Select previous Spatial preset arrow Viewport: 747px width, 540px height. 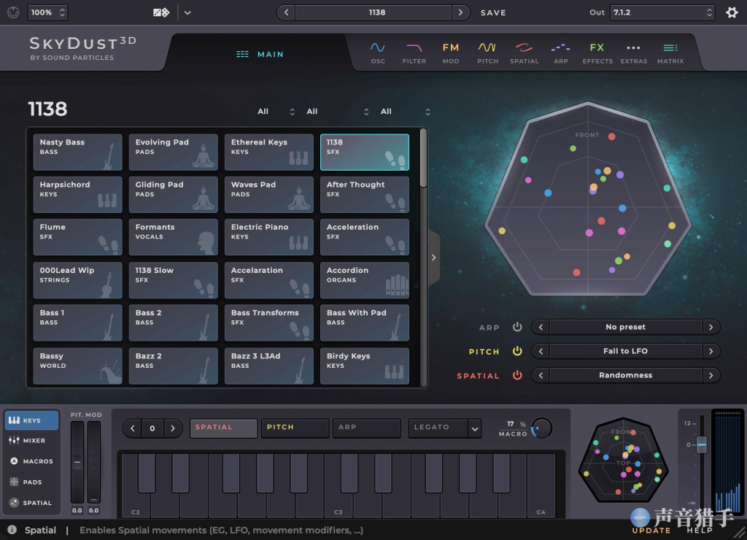tap(541, 375)
